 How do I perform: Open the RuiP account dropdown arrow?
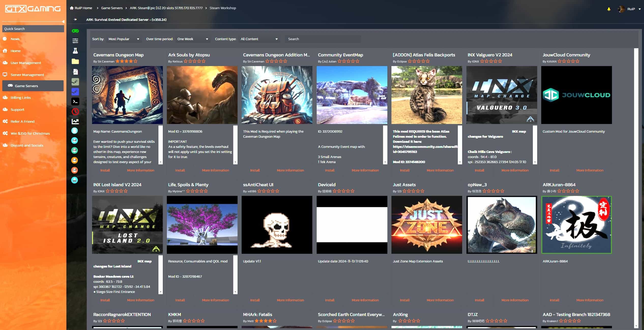tap(640, 9)
